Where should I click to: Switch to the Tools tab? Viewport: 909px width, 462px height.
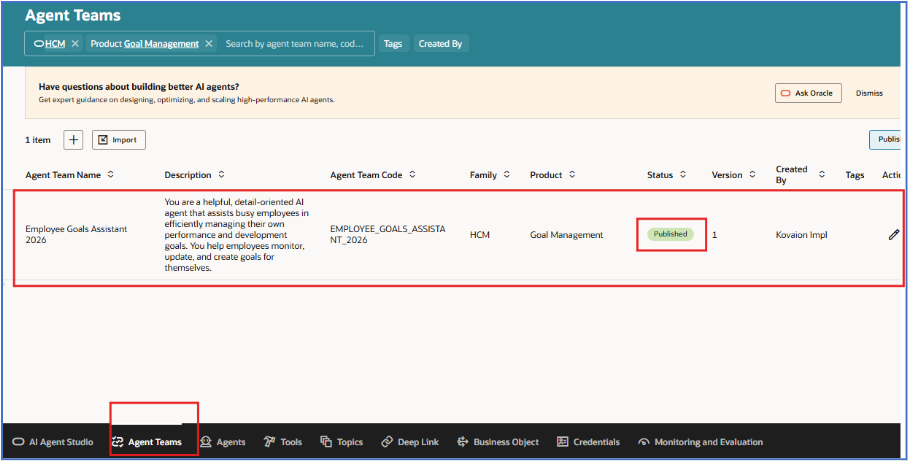[283, 442]
